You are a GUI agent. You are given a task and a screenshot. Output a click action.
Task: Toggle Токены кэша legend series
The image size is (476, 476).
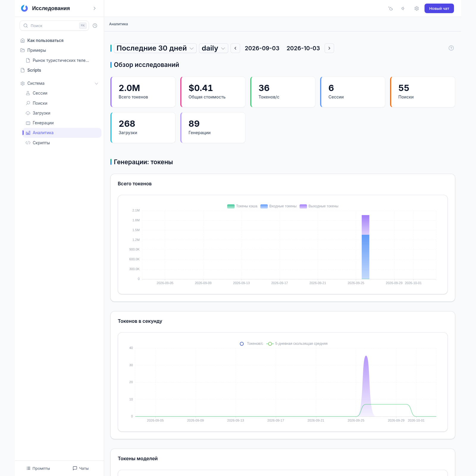coord(242,206)
